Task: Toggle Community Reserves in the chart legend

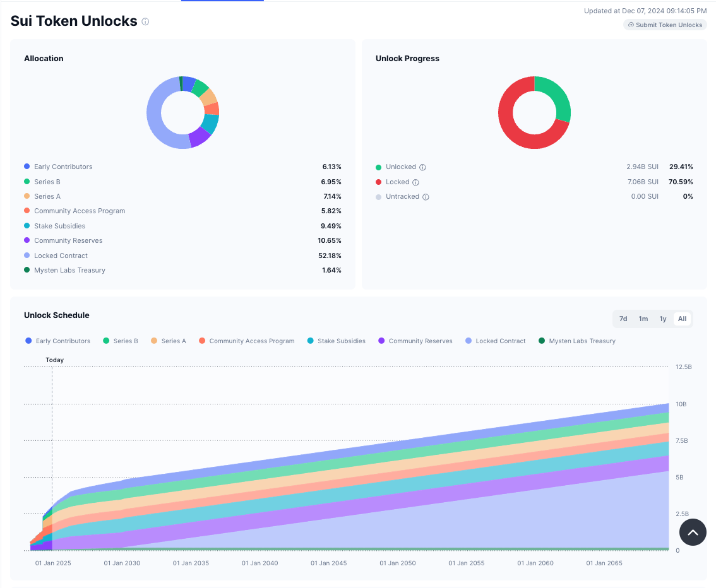Action: pos(415,341)
